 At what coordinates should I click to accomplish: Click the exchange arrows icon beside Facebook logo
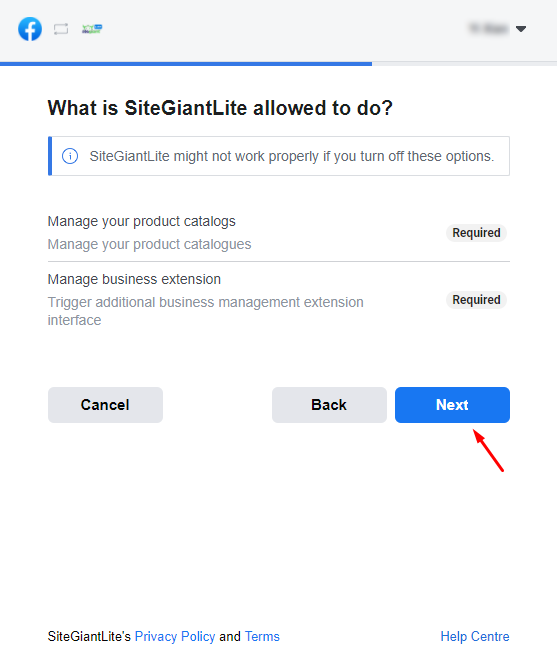(61, 29)
